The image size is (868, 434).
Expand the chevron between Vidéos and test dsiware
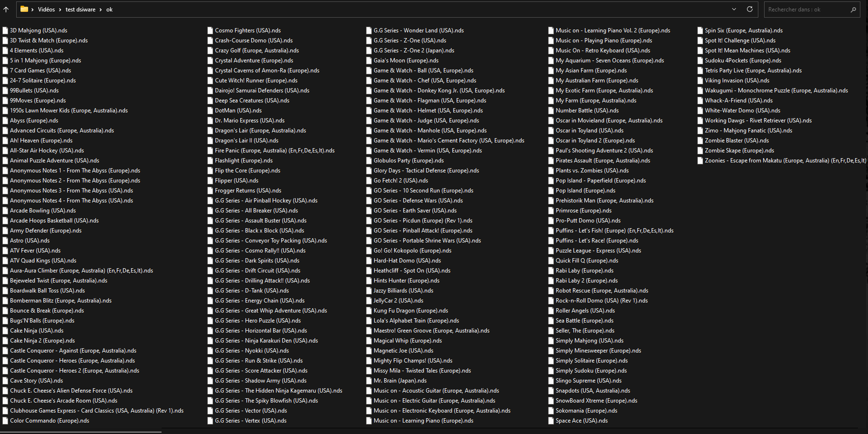point(60,10)
